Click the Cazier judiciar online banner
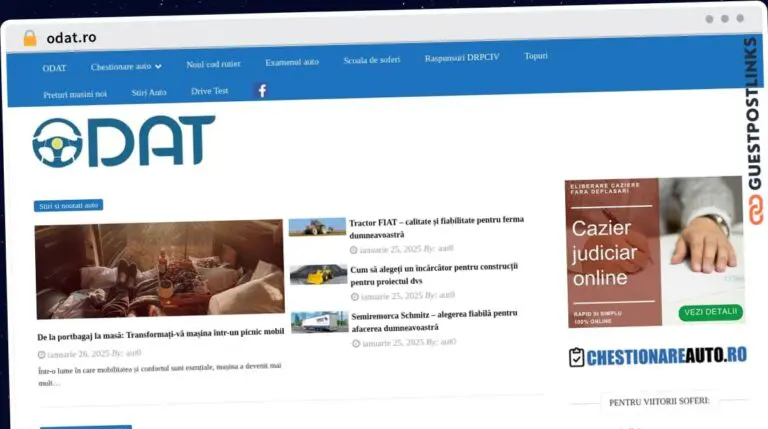The width and height of the screenshot is (768, 429). pos(655,252)
